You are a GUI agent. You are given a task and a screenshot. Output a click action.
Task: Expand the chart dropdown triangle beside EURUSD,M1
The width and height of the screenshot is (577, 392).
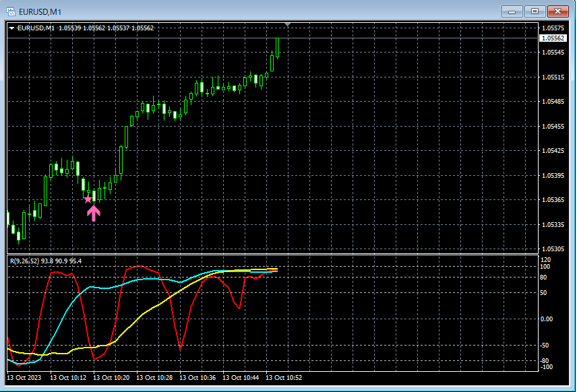pyautogui.click(x=11, y=28)
